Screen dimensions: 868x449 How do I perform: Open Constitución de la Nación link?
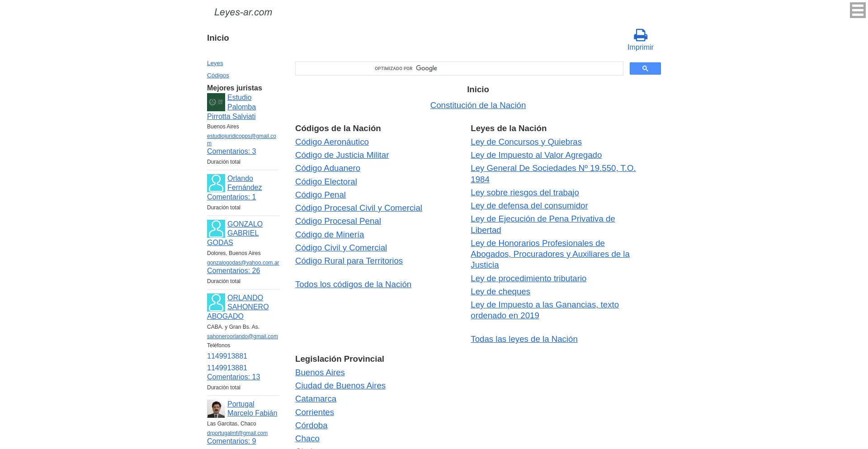coord(478,105)
